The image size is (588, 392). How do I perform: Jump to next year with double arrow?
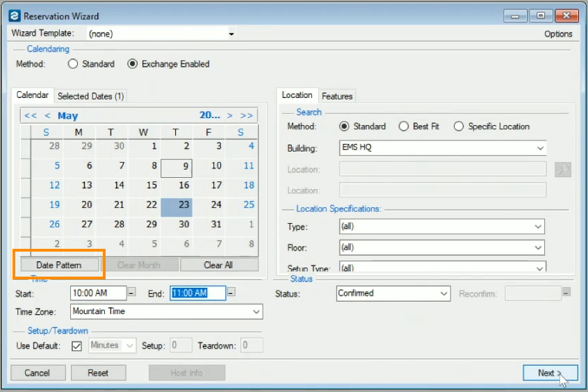point(247,116)
